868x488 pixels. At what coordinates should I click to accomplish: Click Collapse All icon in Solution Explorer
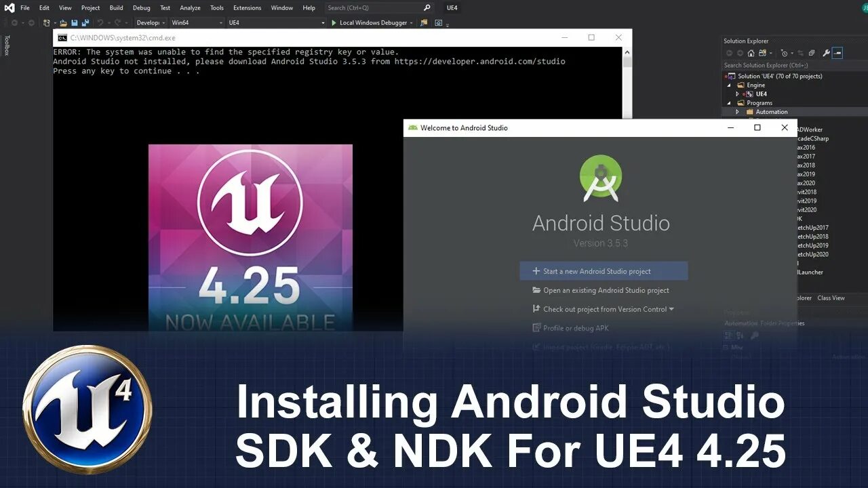pyautogui.click(x=812, y=53)
